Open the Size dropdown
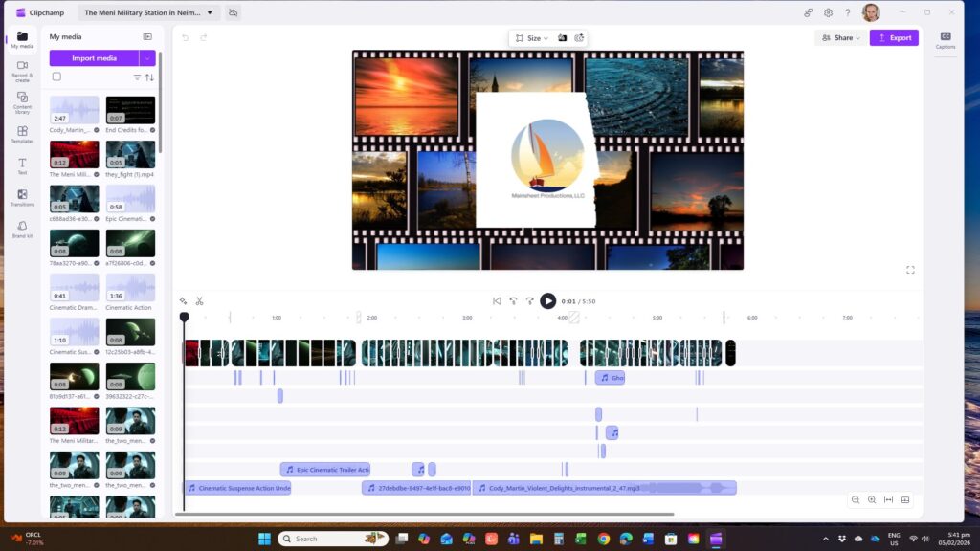980x551 pixels. tap(531, 38)
